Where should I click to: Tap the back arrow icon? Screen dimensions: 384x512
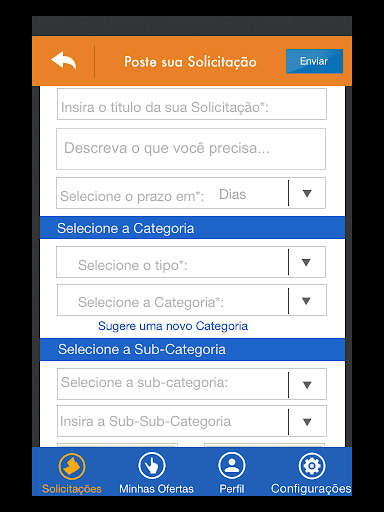coord(64,60)
